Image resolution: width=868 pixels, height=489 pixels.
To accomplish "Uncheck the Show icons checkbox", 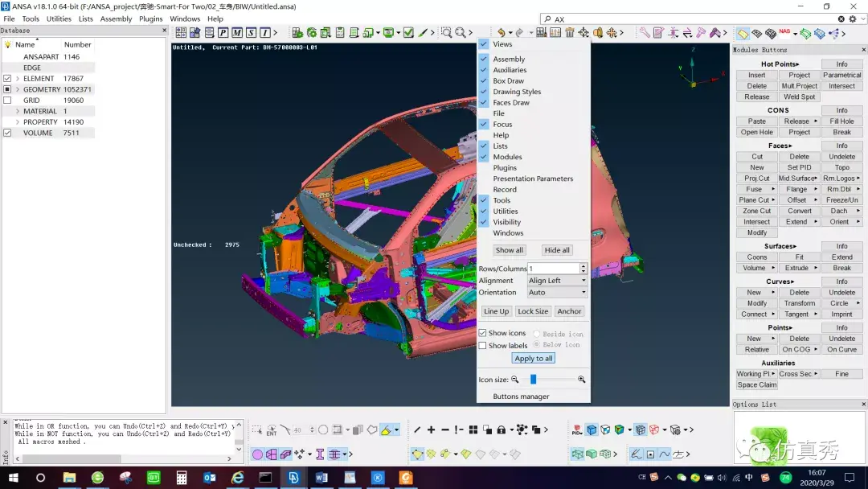I will (x=483, y=333).
